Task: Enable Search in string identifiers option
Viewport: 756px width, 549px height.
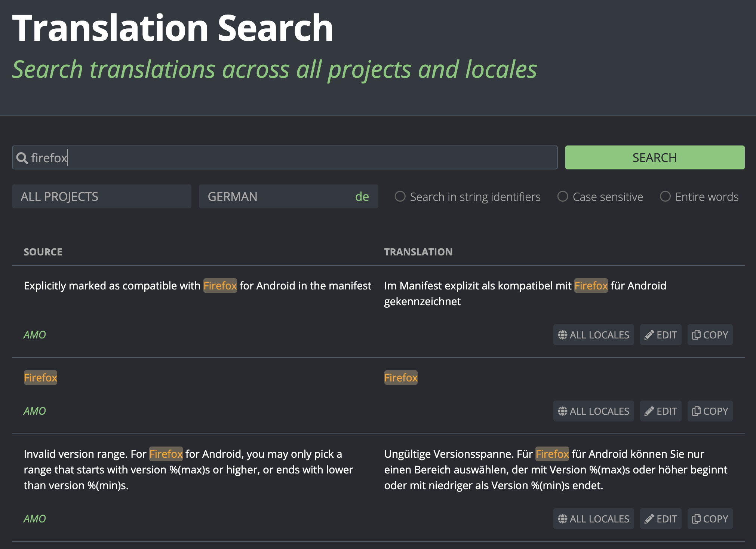Action: pyautogui.click(x=400, y=197)
